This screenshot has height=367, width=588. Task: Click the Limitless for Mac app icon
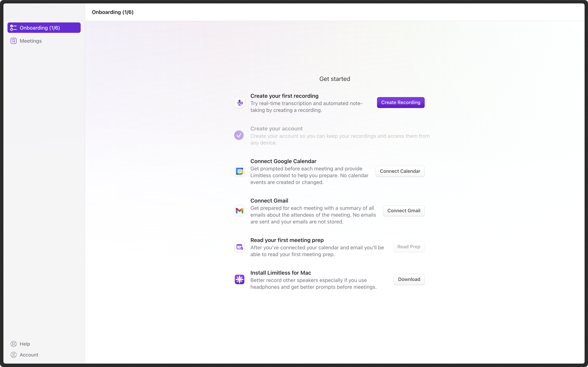pyautogui.click(x=239, y=279)
